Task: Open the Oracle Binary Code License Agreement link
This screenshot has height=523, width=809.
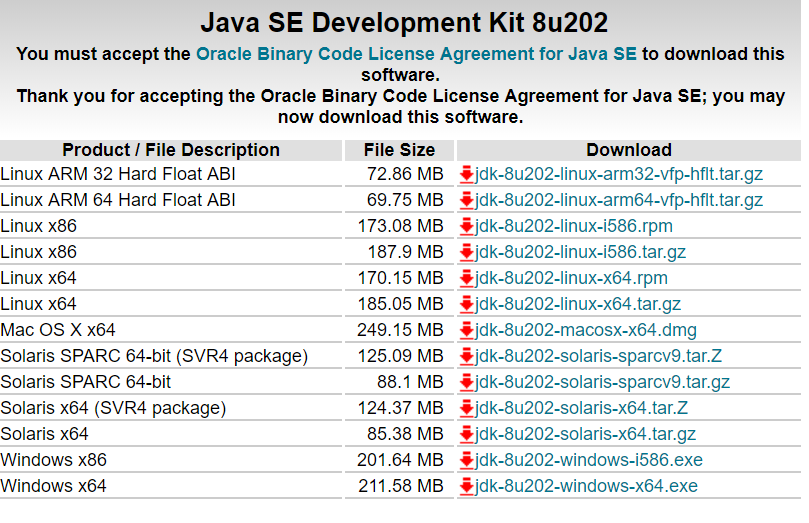Action: (x=416, y=54)
